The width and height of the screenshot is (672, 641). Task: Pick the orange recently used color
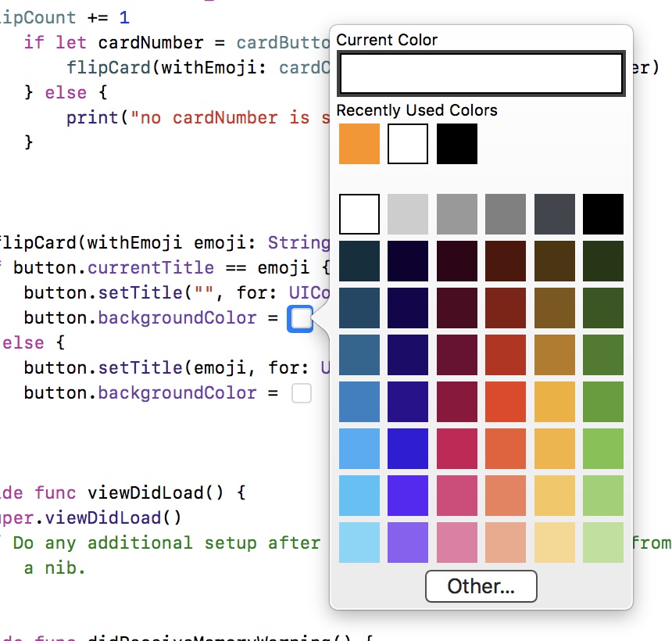359,144
